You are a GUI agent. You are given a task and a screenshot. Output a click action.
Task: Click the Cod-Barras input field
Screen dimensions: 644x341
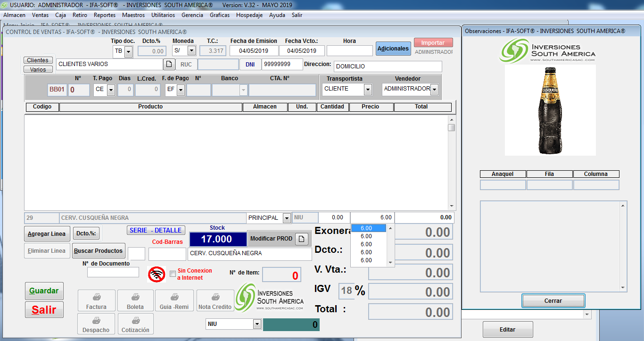167,254
